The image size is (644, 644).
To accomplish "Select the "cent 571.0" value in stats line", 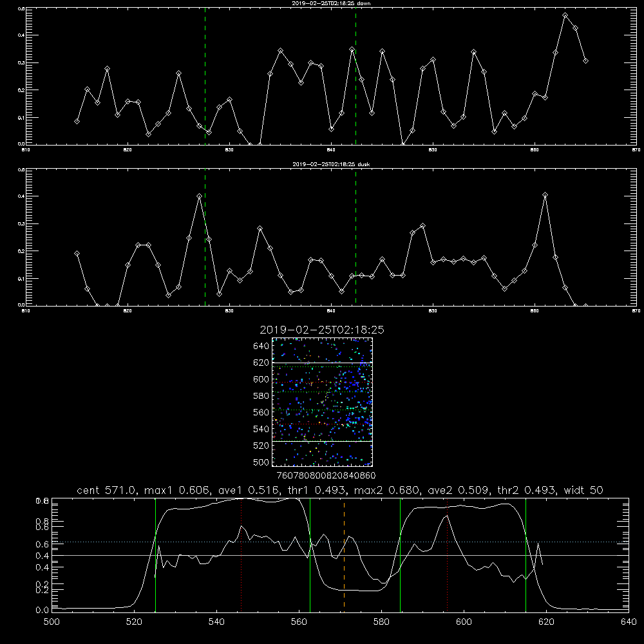I will point(107,490).
